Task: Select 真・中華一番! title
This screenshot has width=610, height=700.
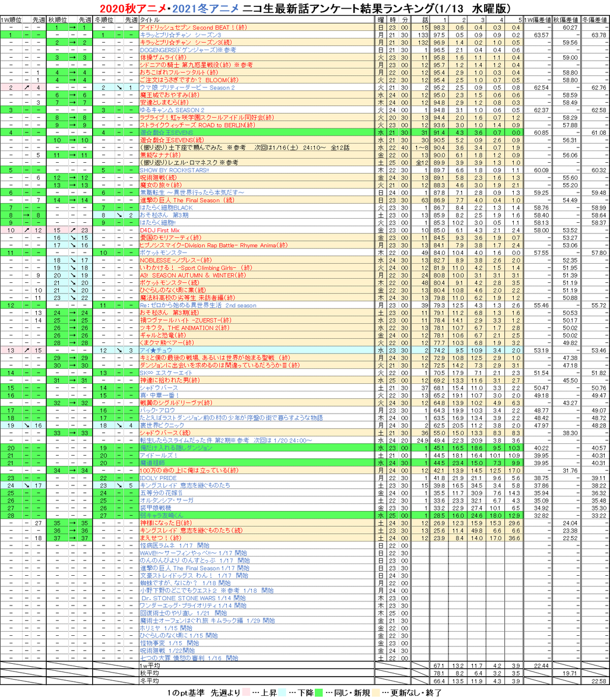Action: pyautogui.click(x=160, y=396)
